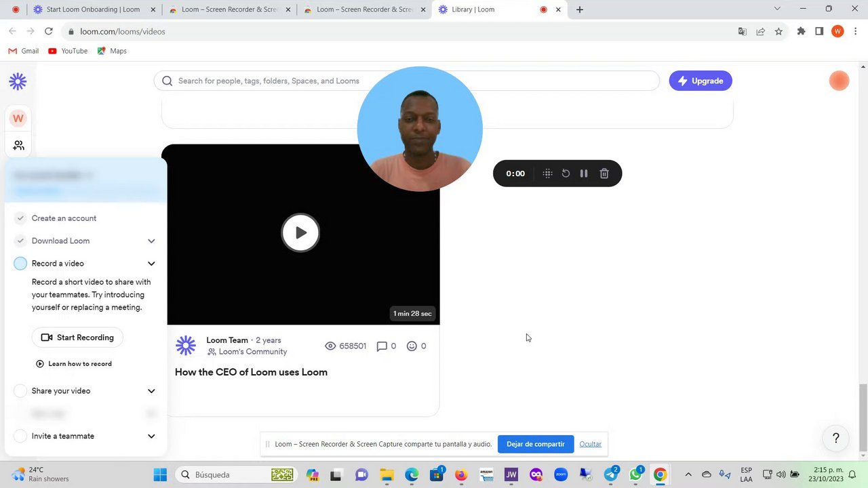Image resolution: width=868 pixels, height=488 pixels.
Task: Open the people icon in sidebar
Action: (x=18, y=145)
